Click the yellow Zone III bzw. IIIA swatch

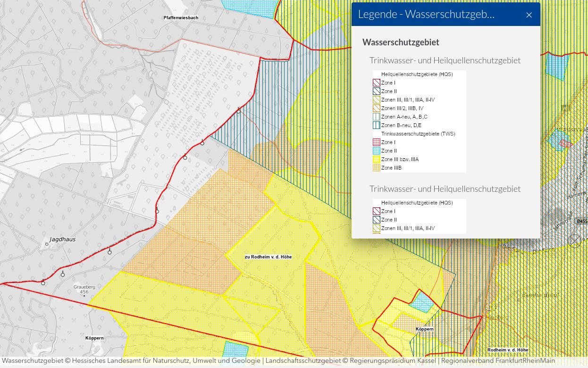[376, 159]
